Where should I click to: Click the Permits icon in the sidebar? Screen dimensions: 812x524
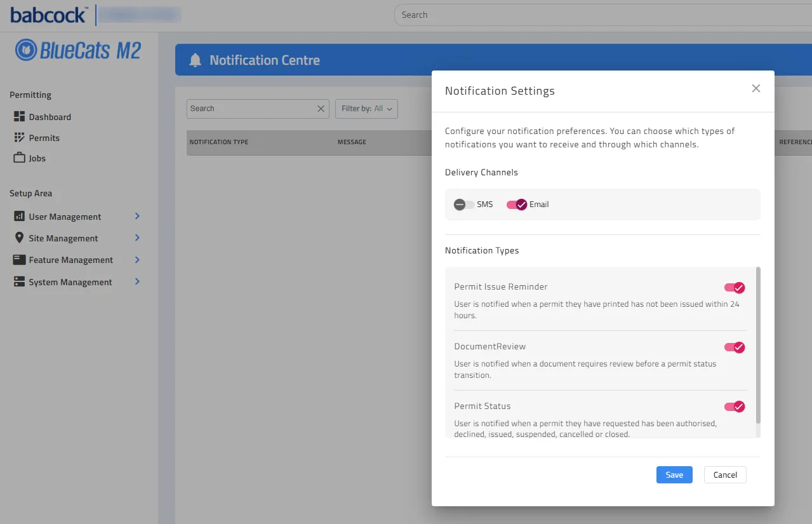click(x=19, y=138)
